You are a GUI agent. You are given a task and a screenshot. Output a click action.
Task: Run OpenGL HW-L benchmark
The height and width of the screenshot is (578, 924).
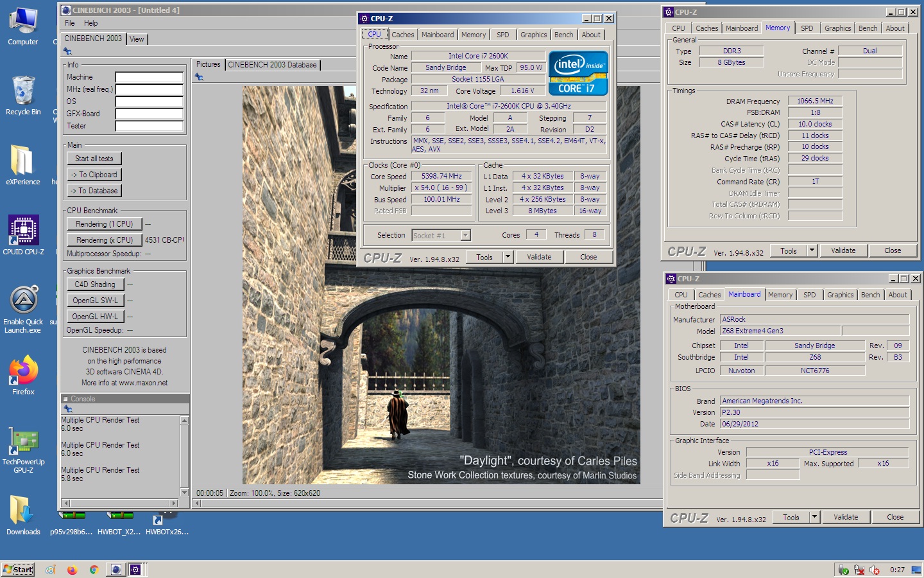pyautogui.click(x=95, y=317)
